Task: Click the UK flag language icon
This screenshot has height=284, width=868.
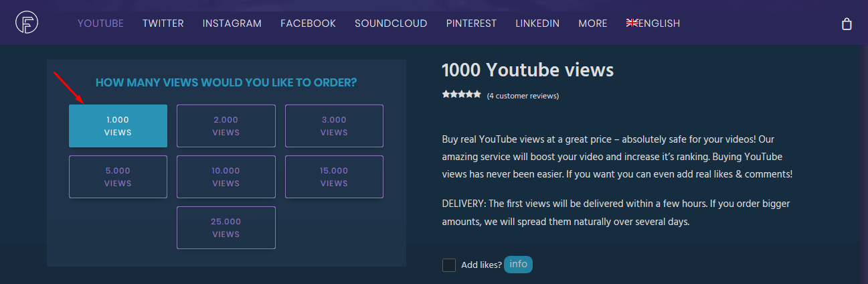Action: [632, 23]
